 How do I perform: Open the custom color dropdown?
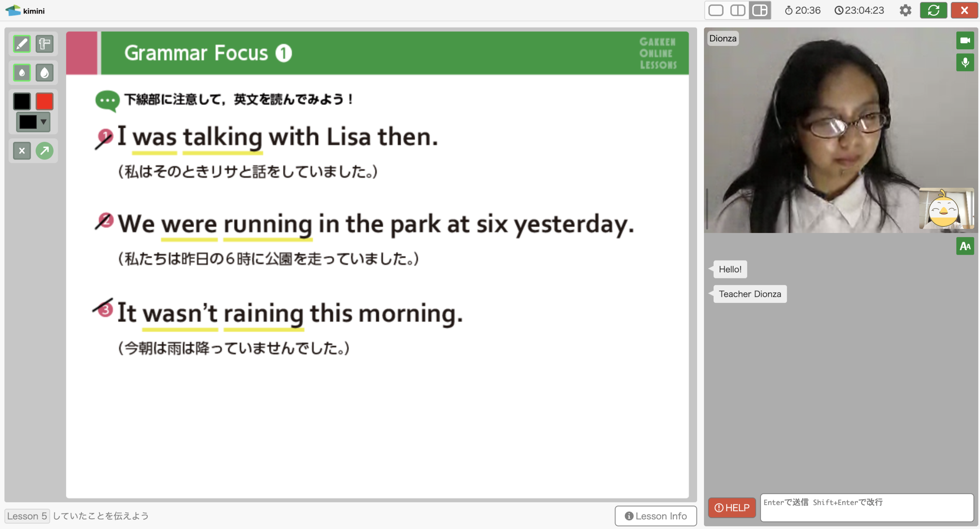[x=33, y=122]
